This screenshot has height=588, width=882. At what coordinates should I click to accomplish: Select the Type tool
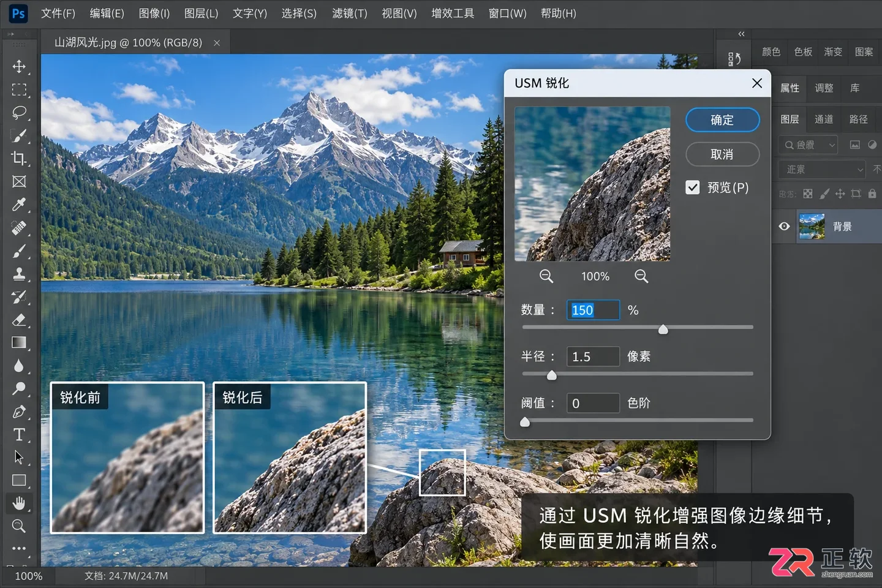pyautogui.click(x=19, y=434)
